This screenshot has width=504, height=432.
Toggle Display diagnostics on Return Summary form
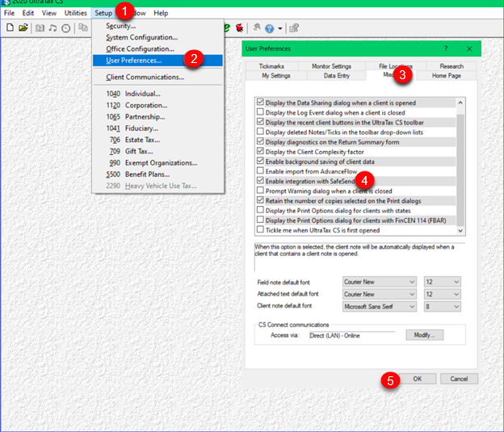(x=260, y=141)
